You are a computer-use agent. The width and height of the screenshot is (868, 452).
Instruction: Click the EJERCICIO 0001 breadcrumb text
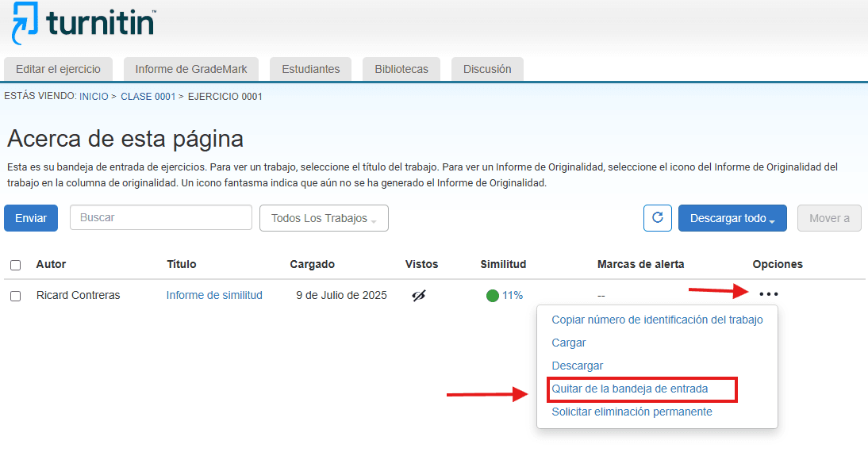[x=225, y=96]
